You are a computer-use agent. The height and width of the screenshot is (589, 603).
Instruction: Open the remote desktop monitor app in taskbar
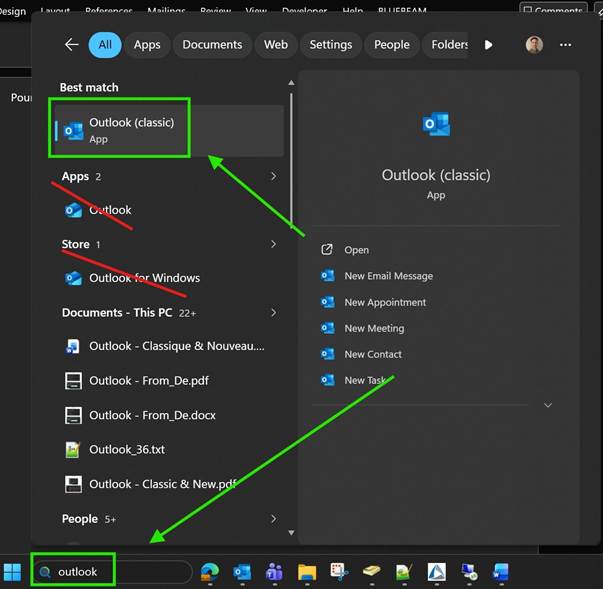point(469,572)
